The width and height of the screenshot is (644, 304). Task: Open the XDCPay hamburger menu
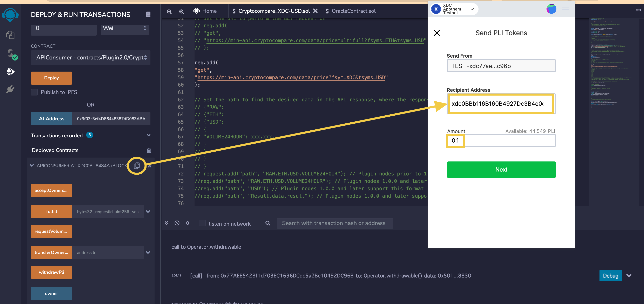coord(565,9)
